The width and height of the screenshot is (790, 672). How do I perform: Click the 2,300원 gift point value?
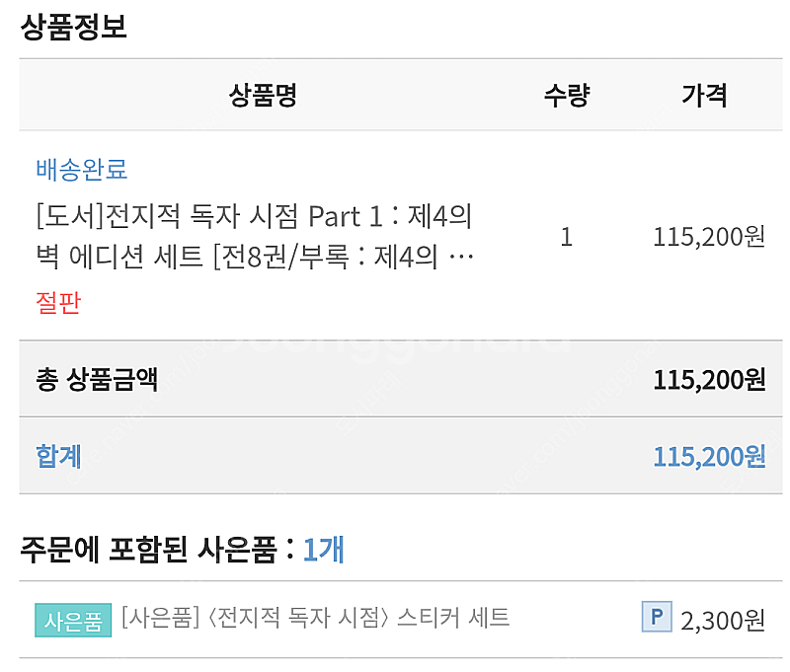click(x=722, y=620)
